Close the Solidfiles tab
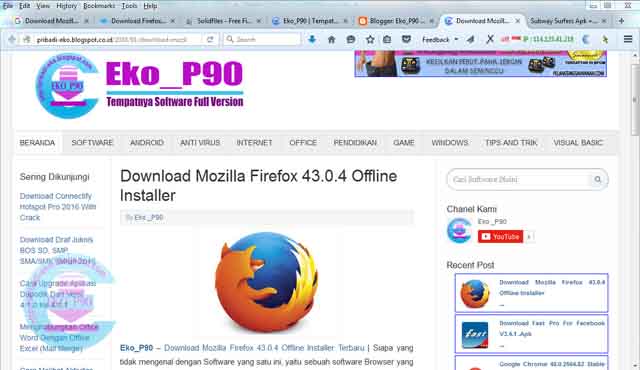This screenshot has height=370, width=640. pos(259,21)
